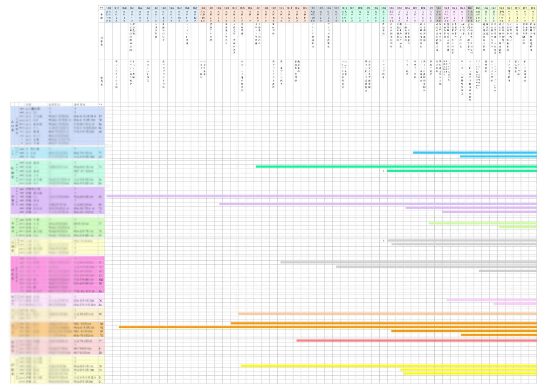This screenshot has height=392, width=555.
Task: Click the 山口家 family label in blue group
Action: [x=13, y=126]
